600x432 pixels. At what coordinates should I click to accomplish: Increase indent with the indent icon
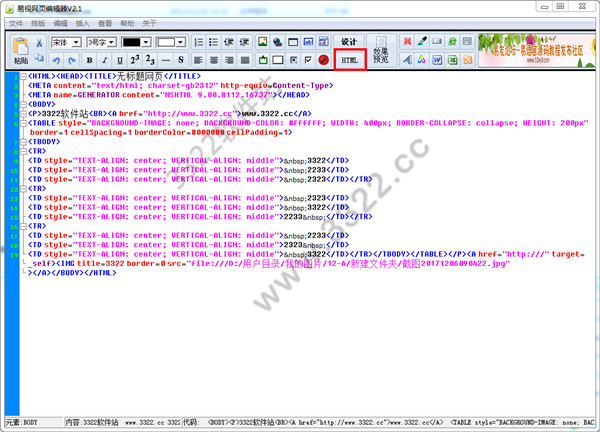tap(244, 42)
